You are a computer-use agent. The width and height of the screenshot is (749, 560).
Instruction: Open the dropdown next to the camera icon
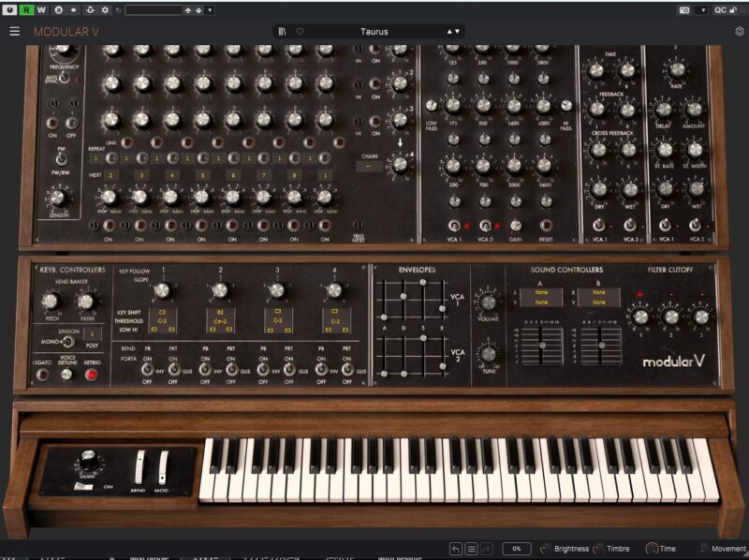click(703, 10)
